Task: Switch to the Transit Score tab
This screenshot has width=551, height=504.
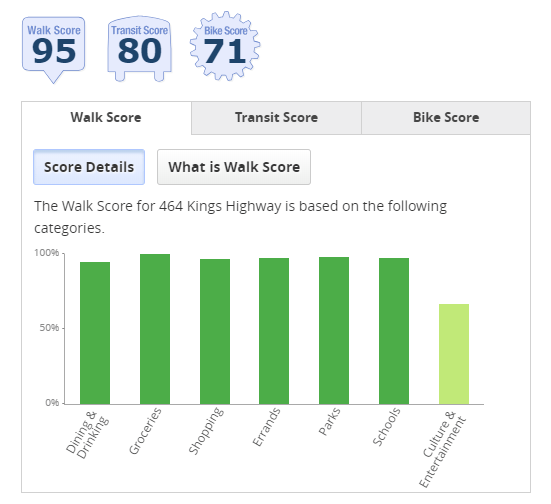Action: [x=276, y=118]
